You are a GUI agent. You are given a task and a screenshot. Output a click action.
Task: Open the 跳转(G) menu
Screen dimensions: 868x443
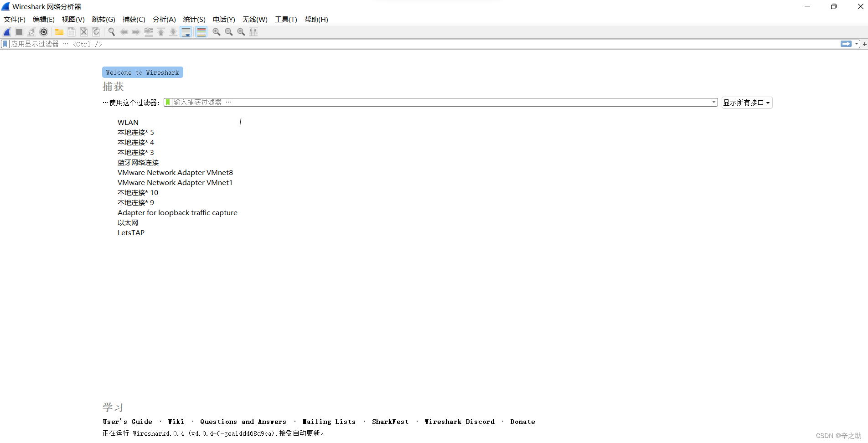(103, 20)
